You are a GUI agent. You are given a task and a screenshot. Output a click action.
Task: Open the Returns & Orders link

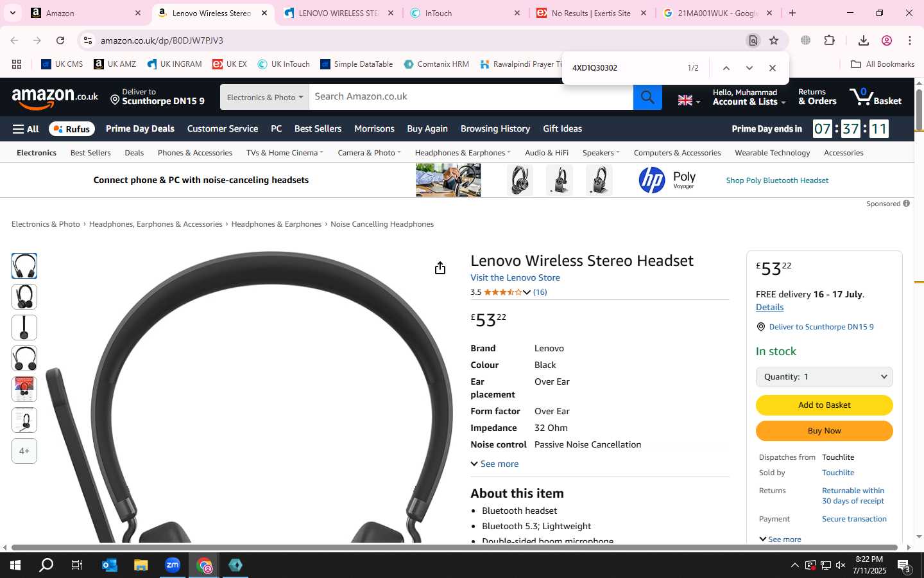pyautogui.click(x=817, y=97)
